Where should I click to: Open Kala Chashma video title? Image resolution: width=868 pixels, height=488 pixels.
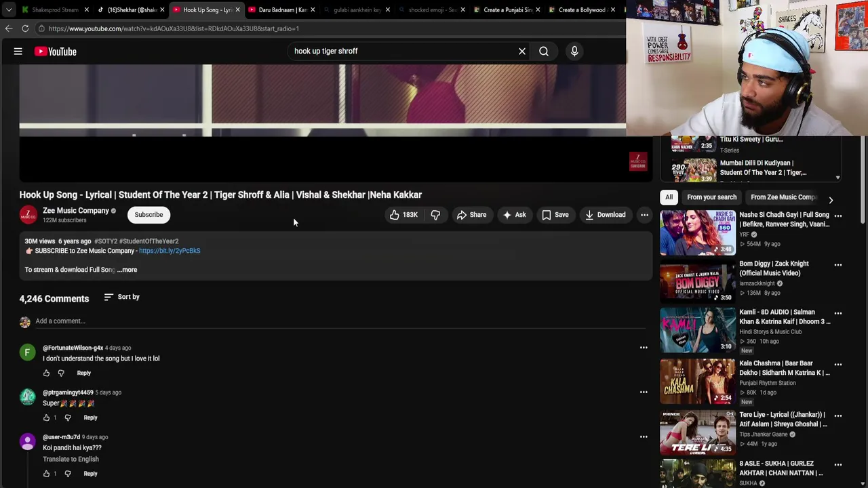785,368
